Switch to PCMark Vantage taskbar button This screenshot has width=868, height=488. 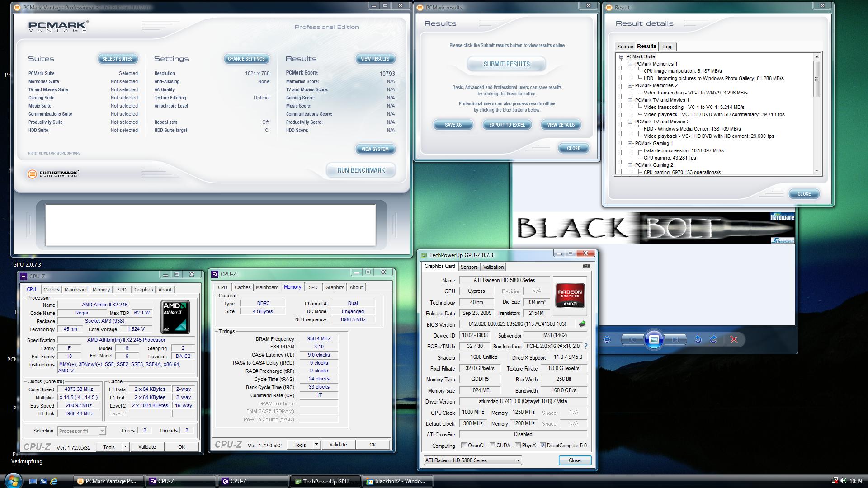tap(108, 481)
